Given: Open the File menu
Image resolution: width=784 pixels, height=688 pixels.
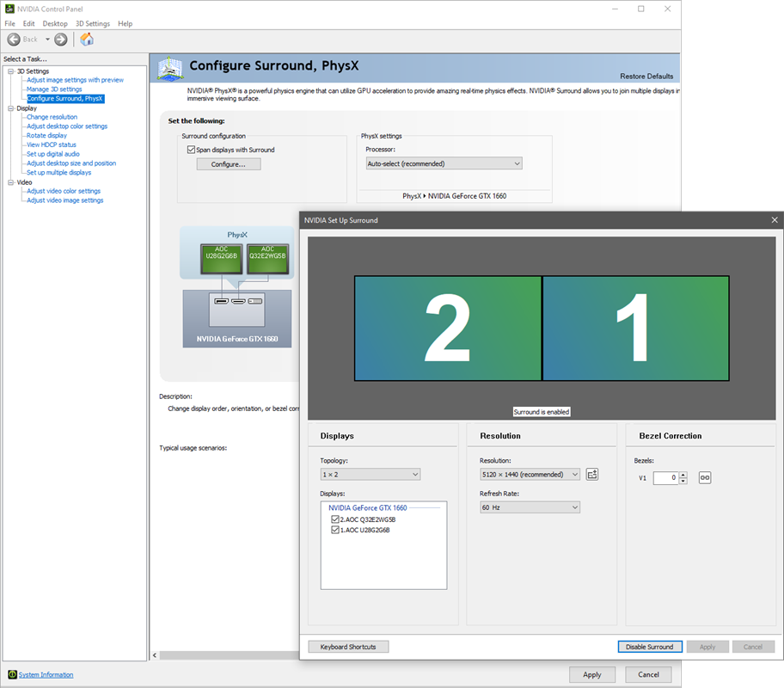Looking at the screenshot, I should point(10,23).
